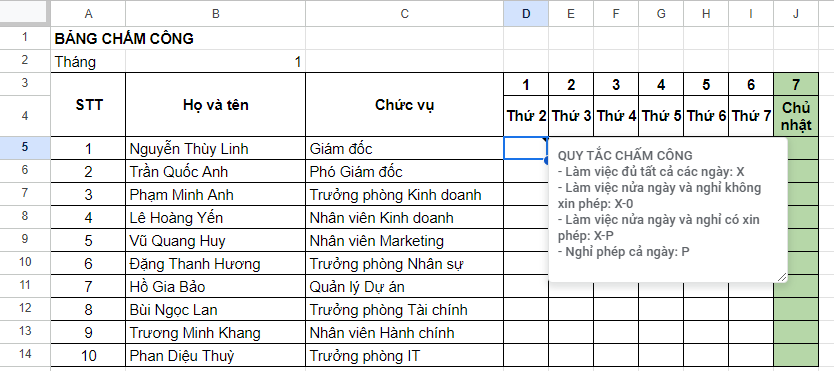Select row 5 header

[x=25, y=148]
